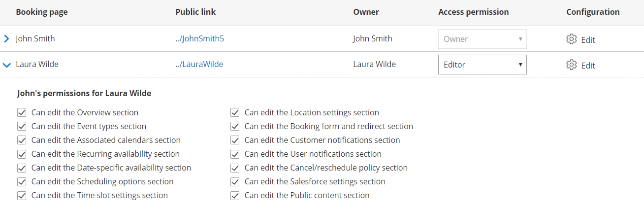Open the ../LauraWilde public link
Viewport: 644px width, 208px height.
click(x=199, y=65)
